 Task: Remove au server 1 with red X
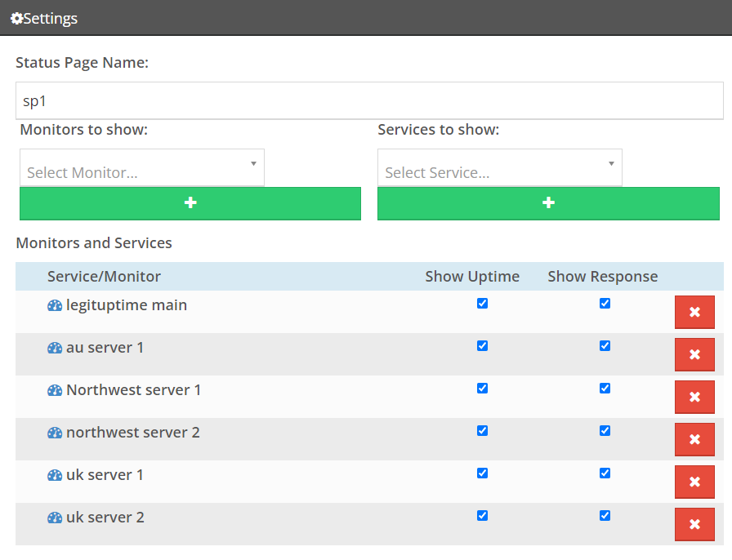click(x=694, y=354)
